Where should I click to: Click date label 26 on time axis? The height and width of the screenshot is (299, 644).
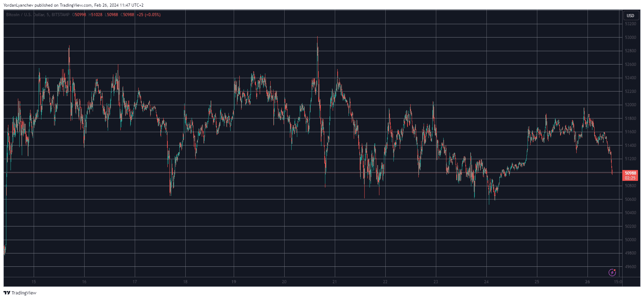(587, 282)
